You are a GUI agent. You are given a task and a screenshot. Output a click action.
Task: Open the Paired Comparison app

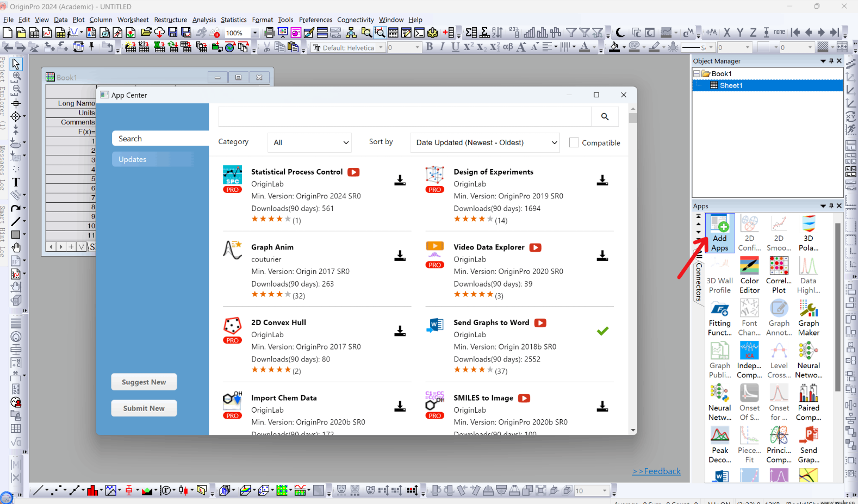[809, 403]
